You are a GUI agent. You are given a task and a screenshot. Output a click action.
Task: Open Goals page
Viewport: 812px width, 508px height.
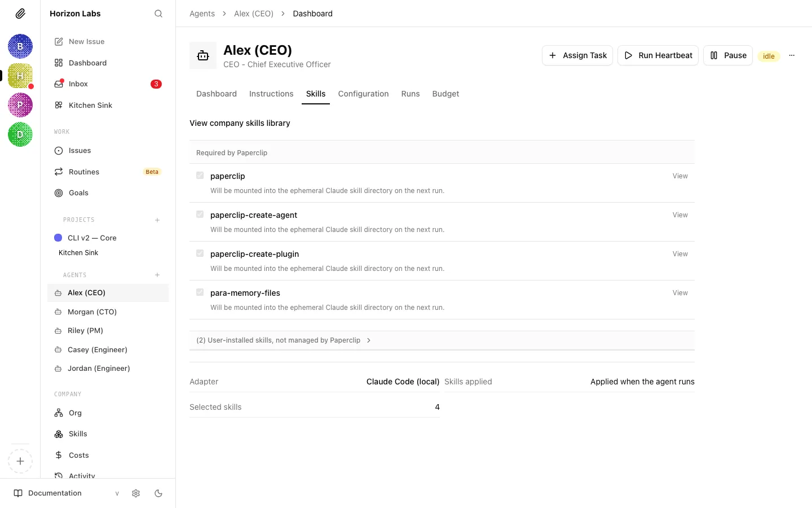tap(108, 193)
